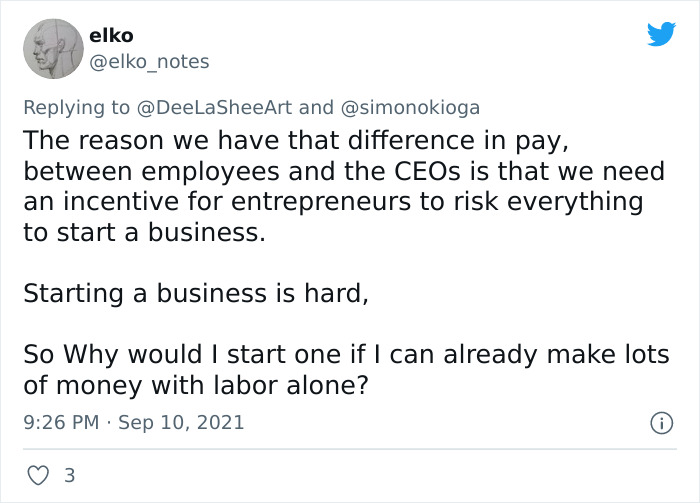This screenshot has width=700, height=503.
Task: Open the tweet info circle icon
Action: [x=660, y=423]
